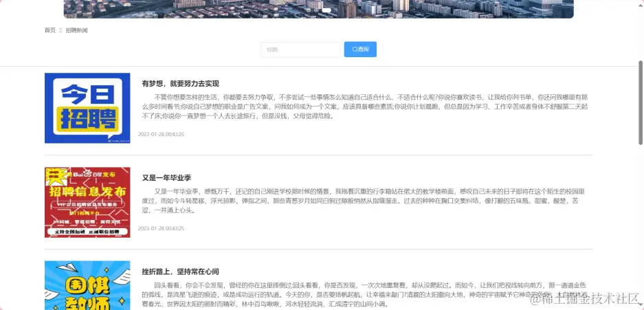Open article titled 挫折路上，坚持常在心间
This screenshot has height=310, width=644.
coord(181,272)
